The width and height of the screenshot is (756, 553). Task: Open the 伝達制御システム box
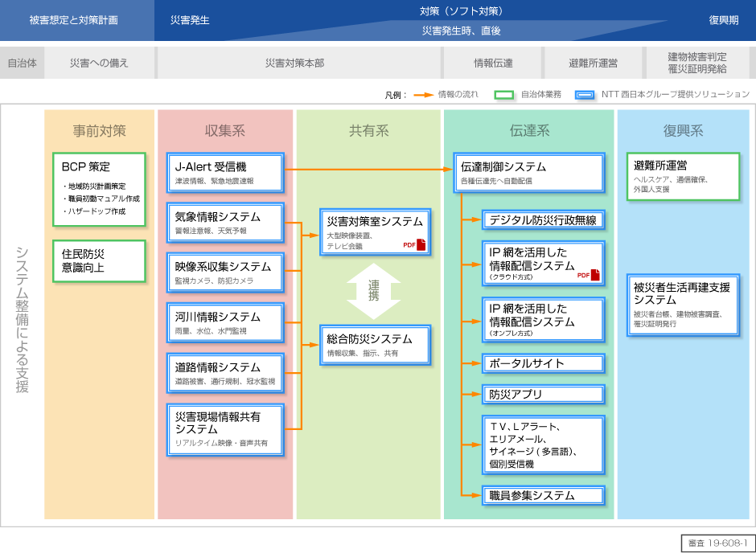point(530,172)
